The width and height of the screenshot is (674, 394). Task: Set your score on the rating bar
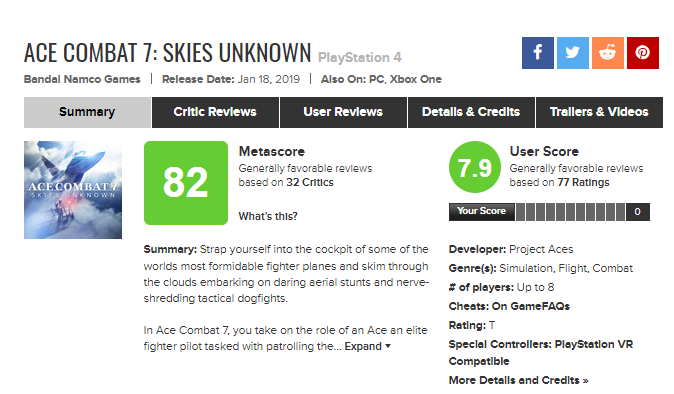tap(570, 212)
